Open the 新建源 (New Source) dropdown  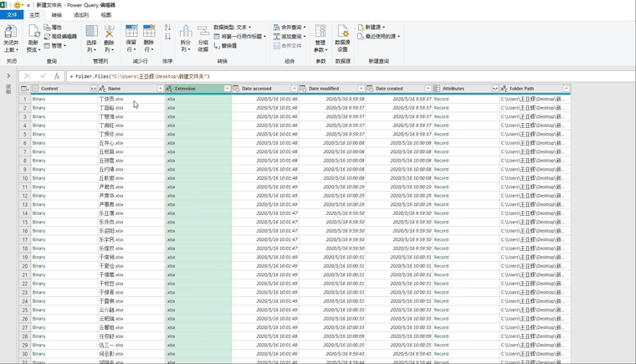pyautogui.click(x=372, y=27)
